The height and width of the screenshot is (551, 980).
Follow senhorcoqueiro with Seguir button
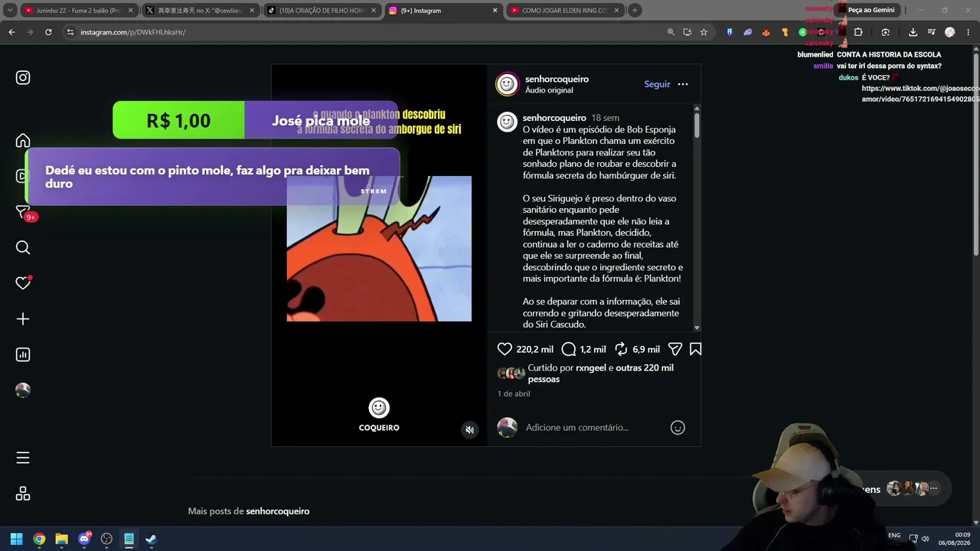657,84
